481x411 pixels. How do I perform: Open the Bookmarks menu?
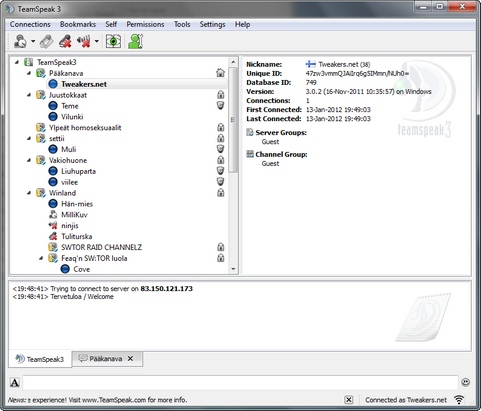(x=78, y=24)
